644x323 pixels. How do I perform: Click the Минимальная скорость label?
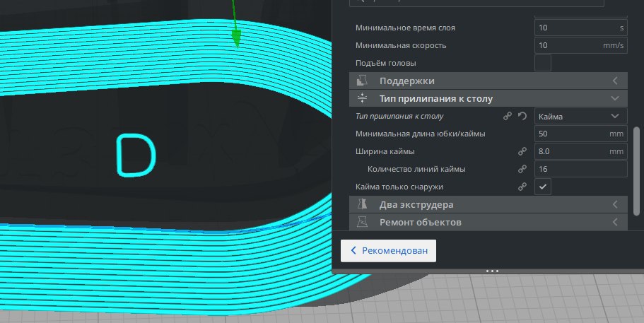coord(401,45)
